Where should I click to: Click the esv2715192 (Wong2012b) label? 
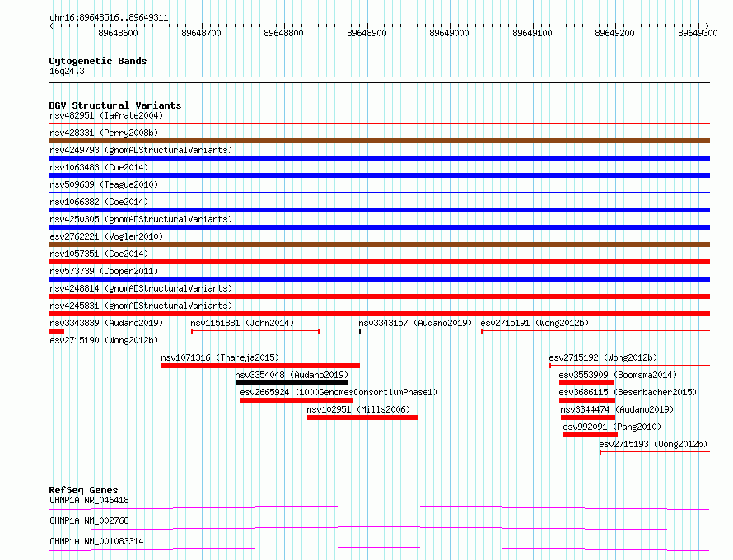pyautogui.click(x=603, y=357)
